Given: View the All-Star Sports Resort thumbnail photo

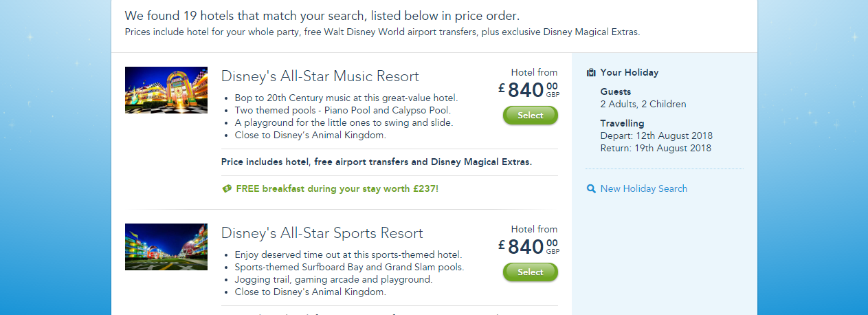Looking at the screenshot, I should pos(166,247).
